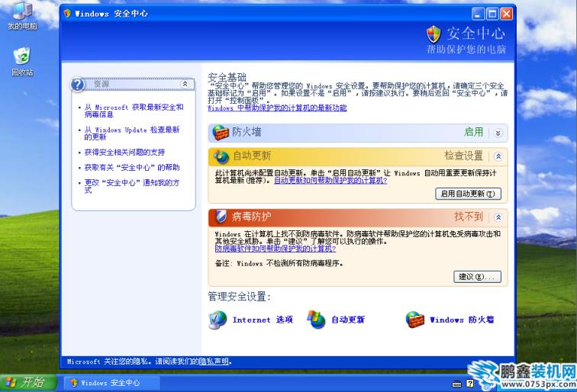Click the 启用自动更新 button

point(468,194)
